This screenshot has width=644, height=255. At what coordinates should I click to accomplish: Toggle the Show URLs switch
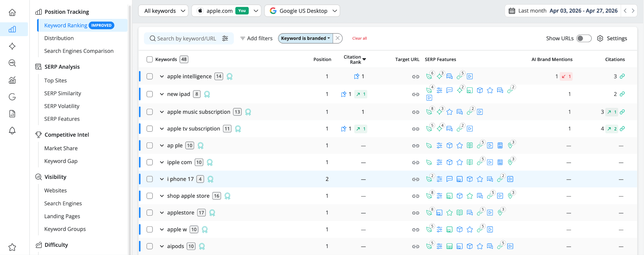(x=584, y=38)
